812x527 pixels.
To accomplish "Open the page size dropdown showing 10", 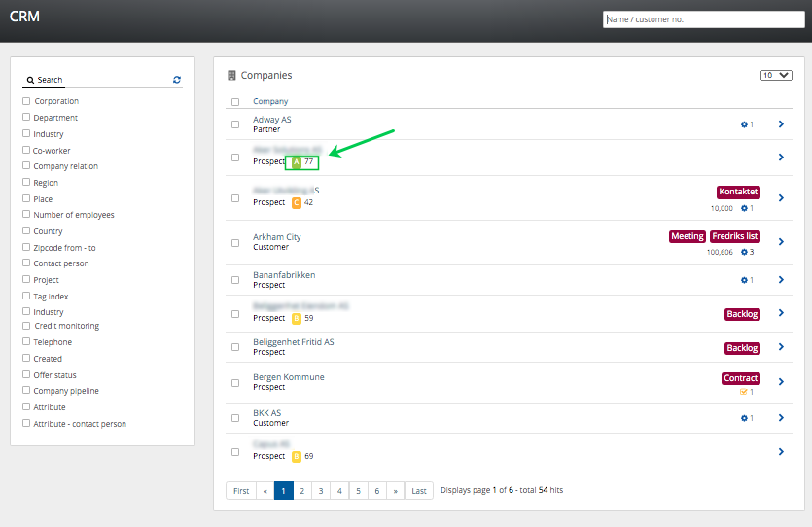I will (x=776, y=75).
